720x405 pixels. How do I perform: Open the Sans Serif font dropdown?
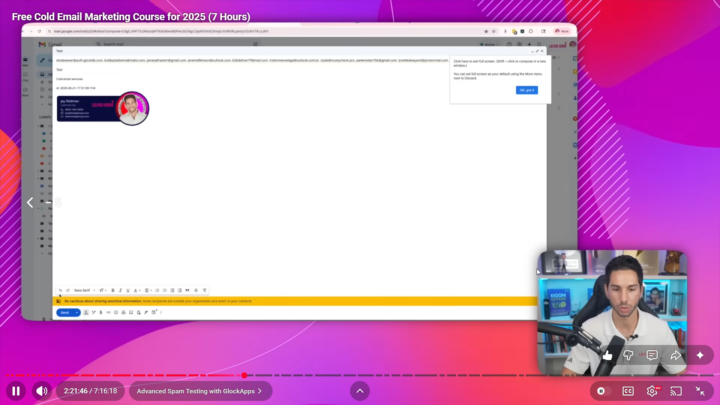84,290
